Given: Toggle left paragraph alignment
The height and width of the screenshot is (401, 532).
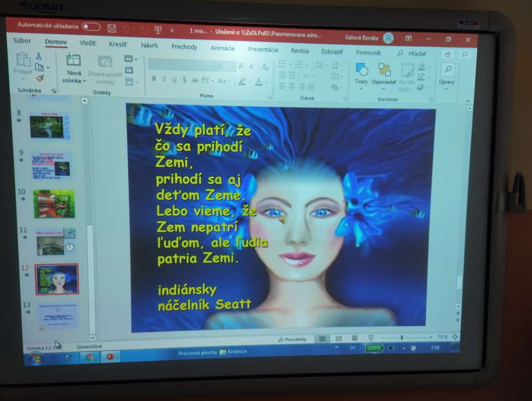Looking at the screenshot, I should point(282,86).
